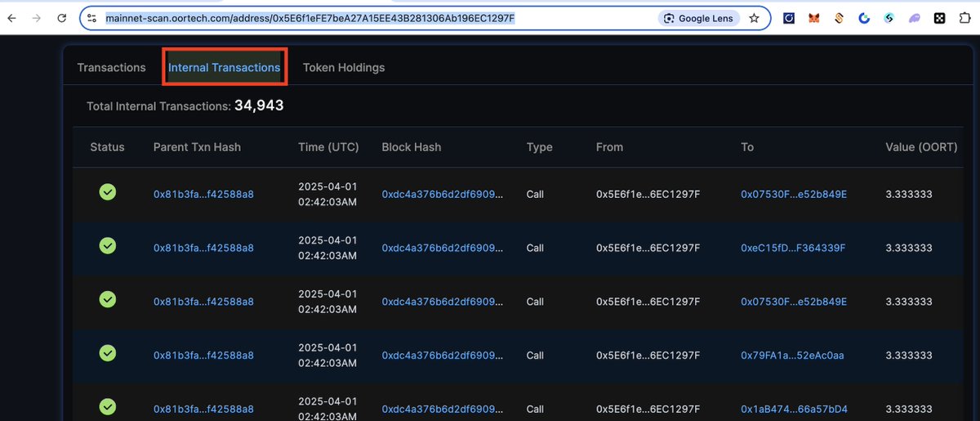
Task: Click the timestamp in 0xeC15fD row
Action: point(327,248)
